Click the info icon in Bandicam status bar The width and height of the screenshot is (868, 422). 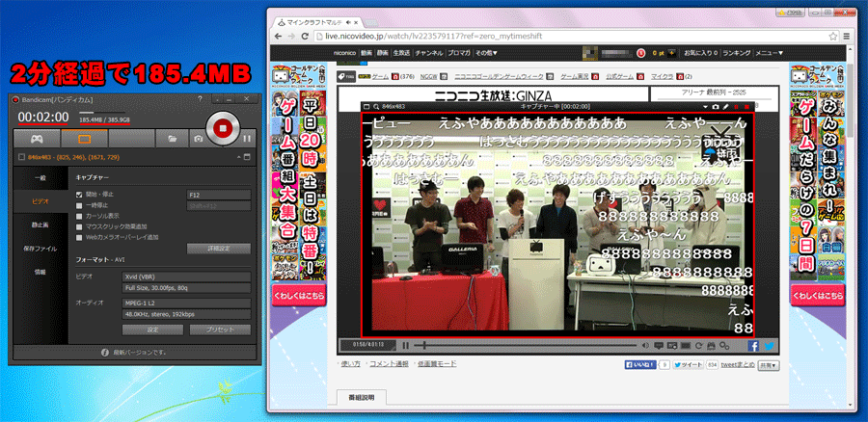tap(105, 353)
